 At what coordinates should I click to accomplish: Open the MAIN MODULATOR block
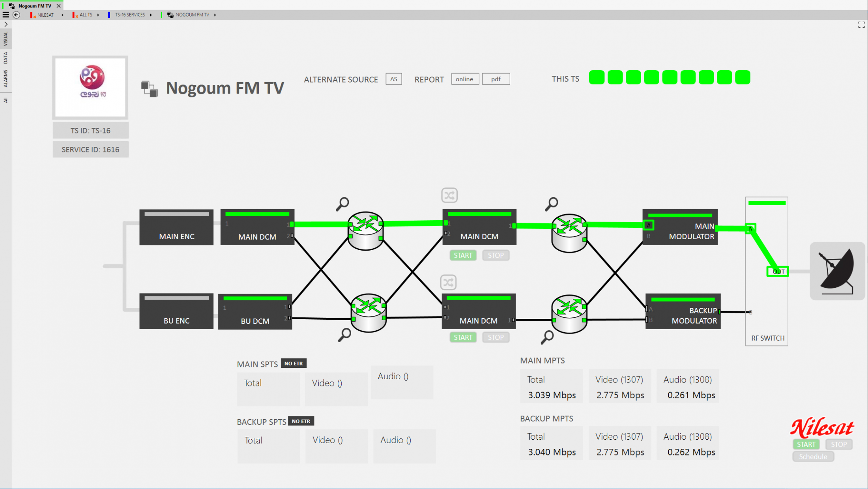(x=680, y=227)
